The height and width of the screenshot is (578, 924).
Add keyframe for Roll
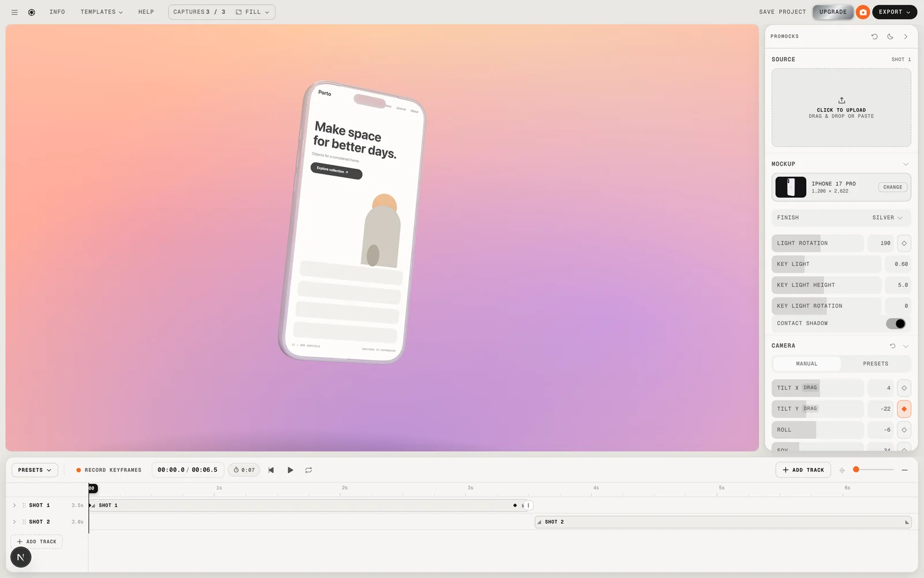pyautogui.click(x=904, y=429)
